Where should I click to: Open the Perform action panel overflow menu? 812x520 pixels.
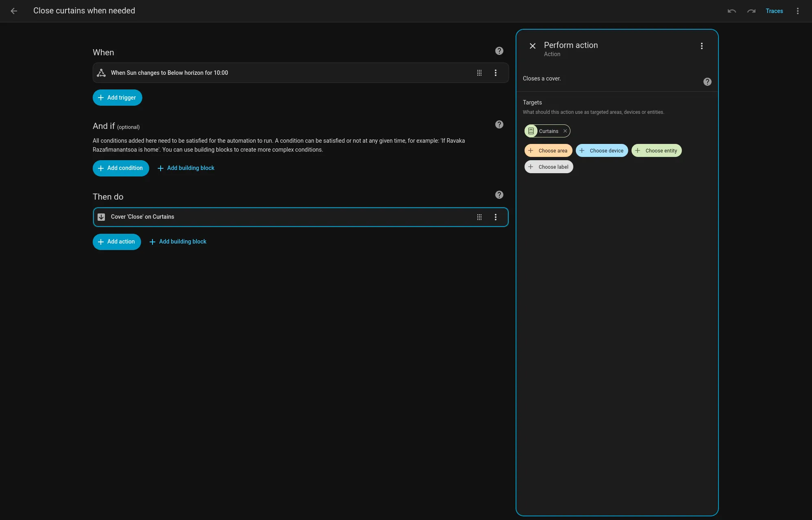point(701,46)
